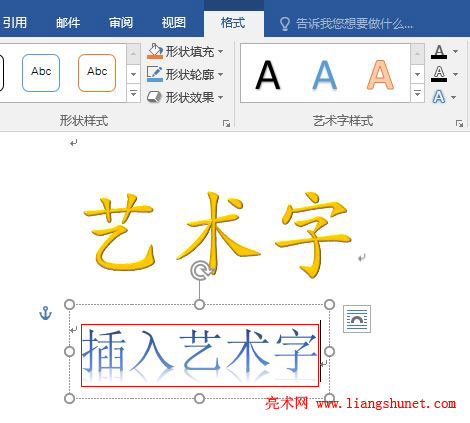Click the lightbulb Tell Me icon

point(284,24)
